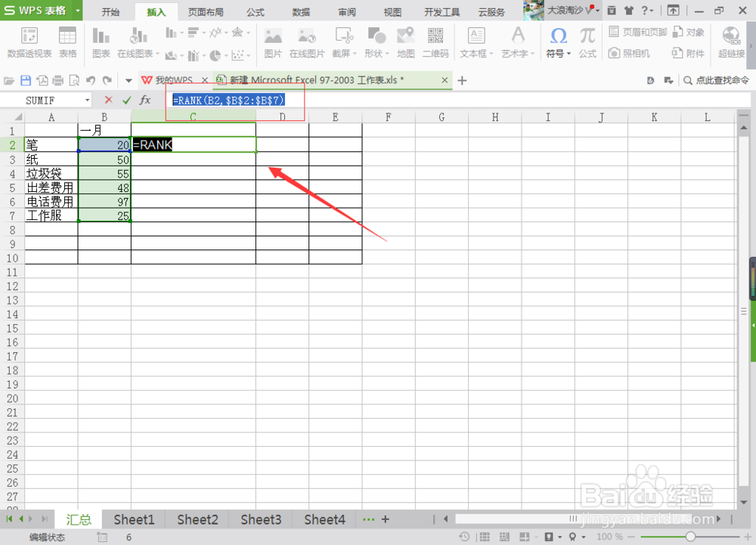Insert an online picture (在线图片)
The height and width of the screenshot is (545, 756).
(307, 42)
